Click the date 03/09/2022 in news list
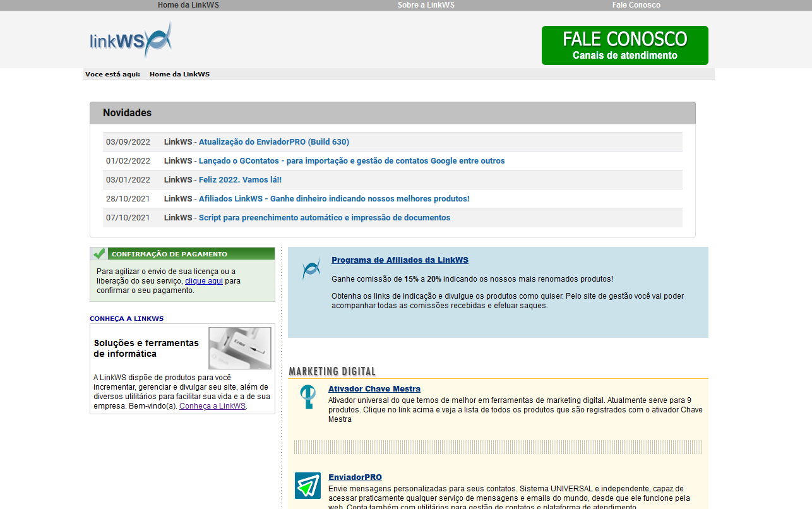Viewport: 812px width, 509px height. 128,142
